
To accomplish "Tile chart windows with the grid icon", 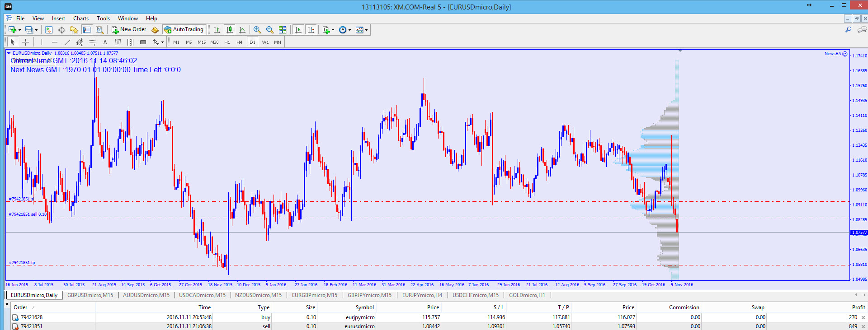I will [x=283, y=30].
